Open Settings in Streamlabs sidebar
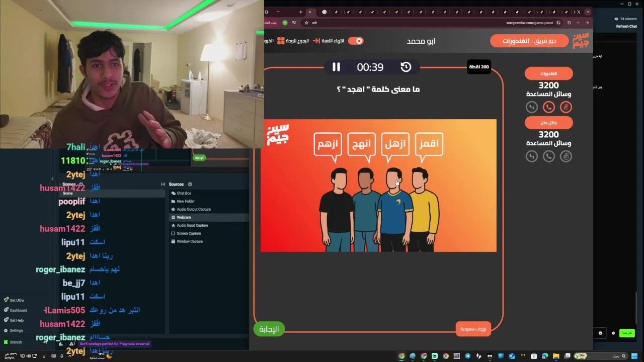 coord(13,330)
